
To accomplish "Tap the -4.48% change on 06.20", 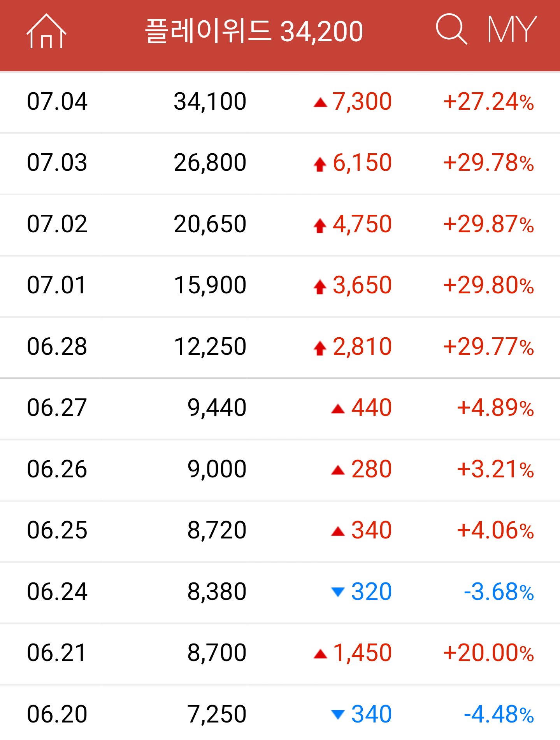I will [499, 714].
